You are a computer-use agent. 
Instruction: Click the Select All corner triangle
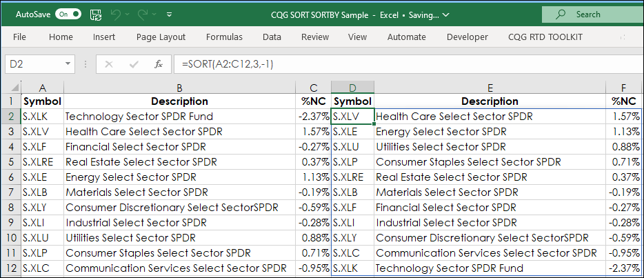pyautogui.click(x=10, y=87)
